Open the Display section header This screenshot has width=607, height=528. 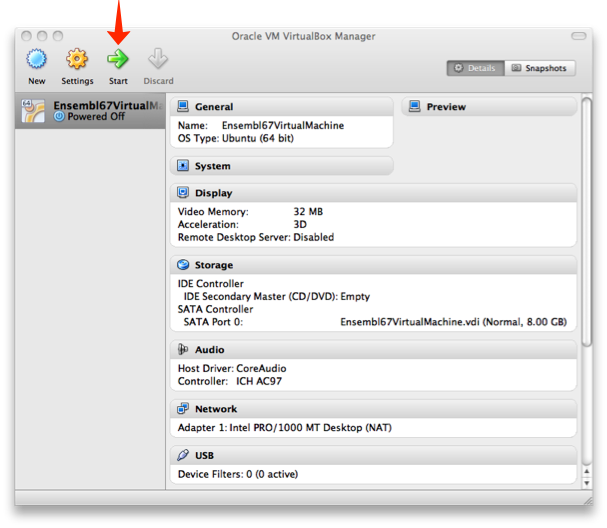(x=374, y=193)
